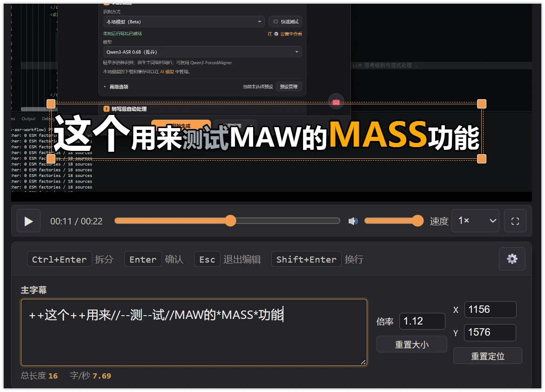Click the 总长度 16 readout
Screen dimensions: 545x392
click(x=39, y=376)
